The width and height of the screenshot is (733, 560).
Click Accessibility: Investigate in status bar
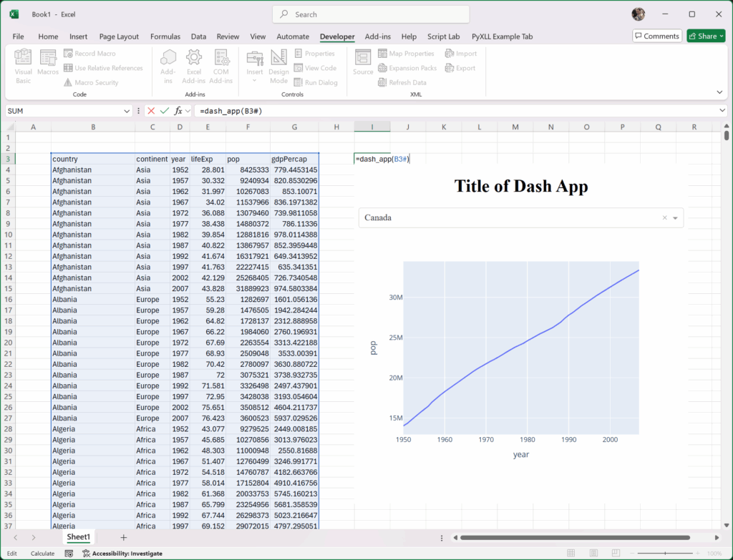click(x=122, y=553)
